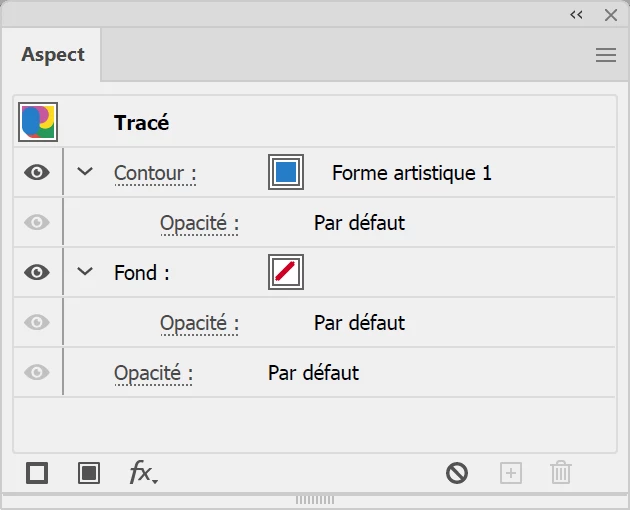The width and height of the screenshot is (630, 510).
Task: Toggle visibility of the Contour row
Action: 37,172
